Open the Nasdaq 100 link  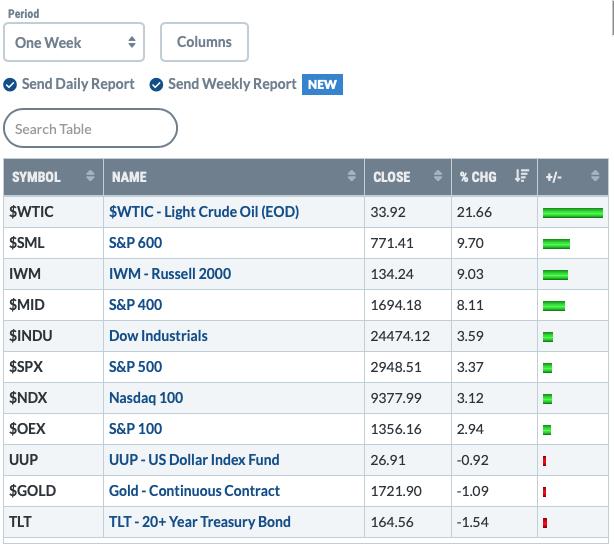point(146,398)
